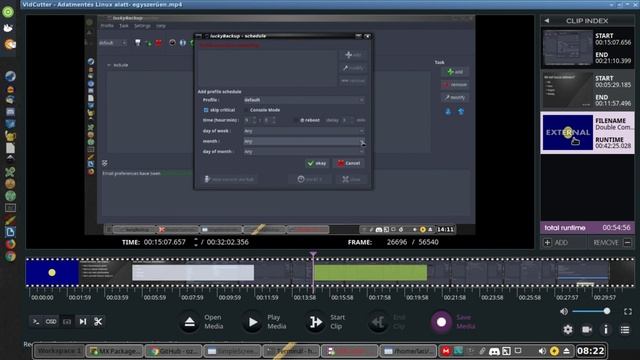Open GitHub Chrome window in taskbar
Image resolution: width=640 pixels, height=360 pixels.
[174, 351]
